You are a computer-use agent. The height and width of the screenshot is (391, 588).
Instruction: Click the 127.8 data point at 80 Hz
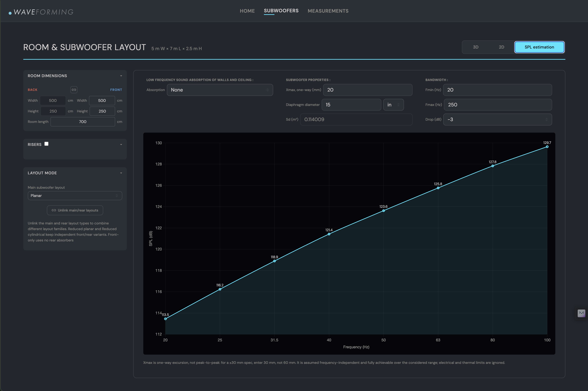pyautogui.click(x=492, y=166)
